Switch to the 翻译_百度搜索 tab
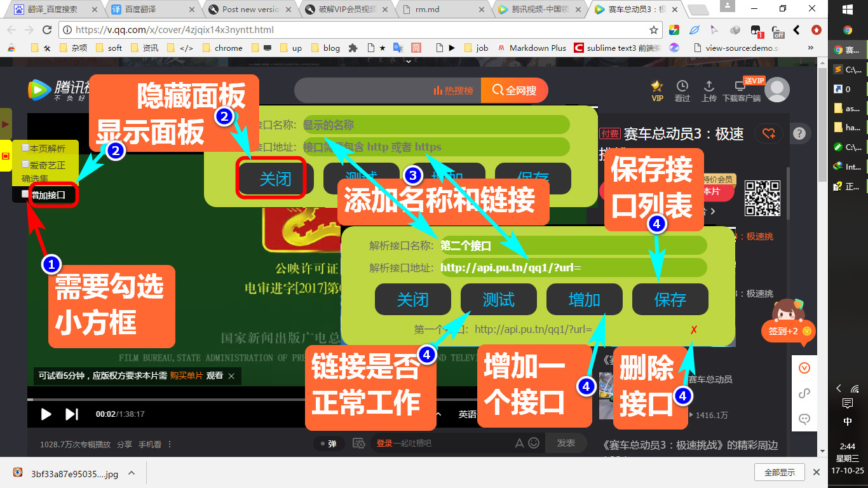Image resolution: width=868 pixels, height=488 pixels. coord(54,10)
